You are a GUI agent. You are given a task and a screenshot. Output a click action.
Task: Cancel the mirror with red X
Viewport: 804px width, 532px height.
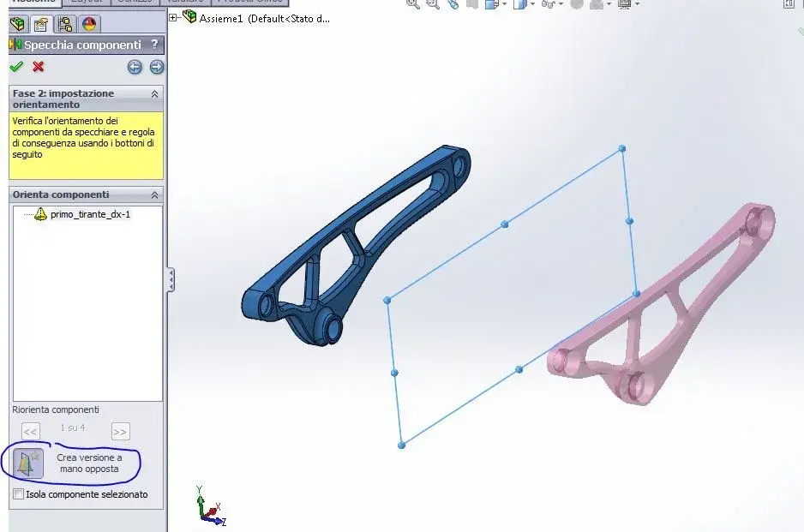(38, 67)
